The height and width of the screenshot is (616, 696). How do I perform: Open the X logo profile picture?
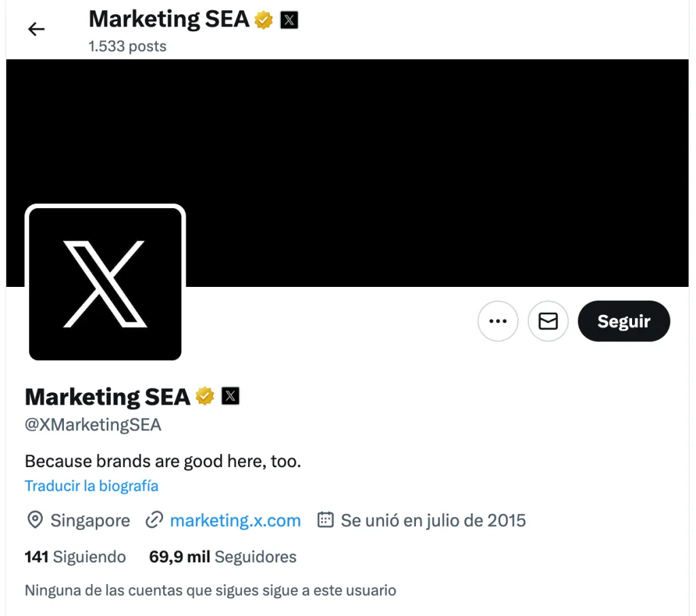click(105, 284)
